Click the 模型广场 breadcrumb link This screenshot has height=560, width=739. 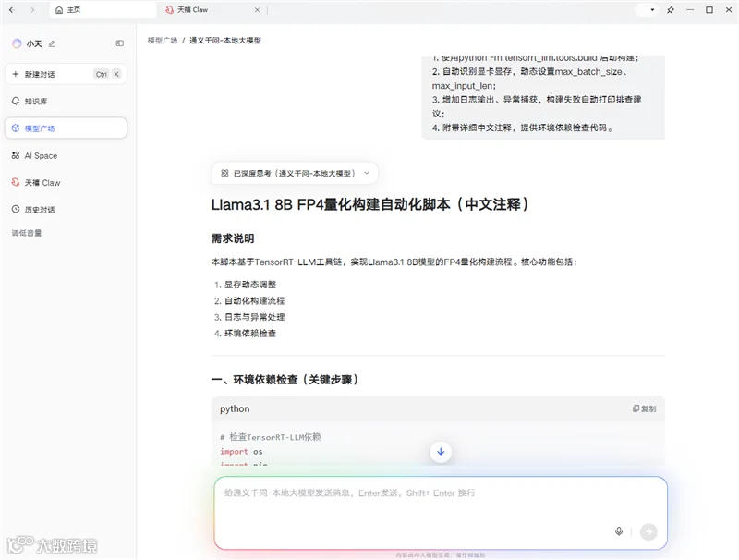[x=163, y=41]
